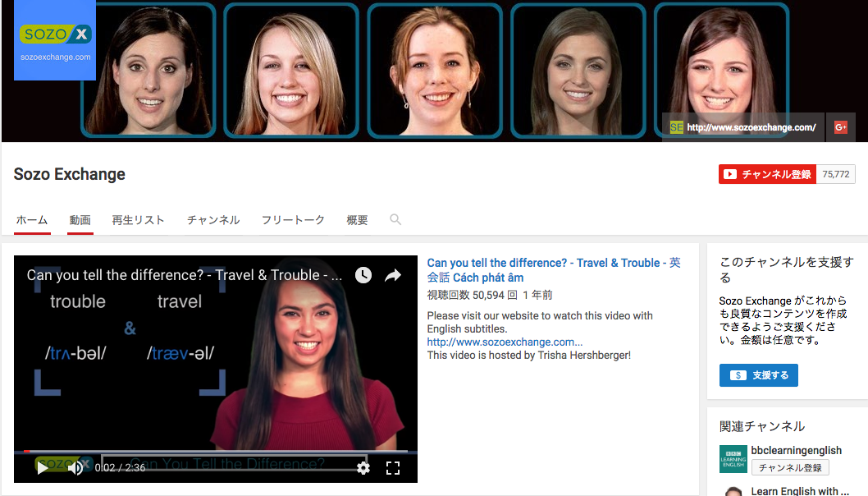
Task: Go to the チャンネル tab
Action: point(213,220)
